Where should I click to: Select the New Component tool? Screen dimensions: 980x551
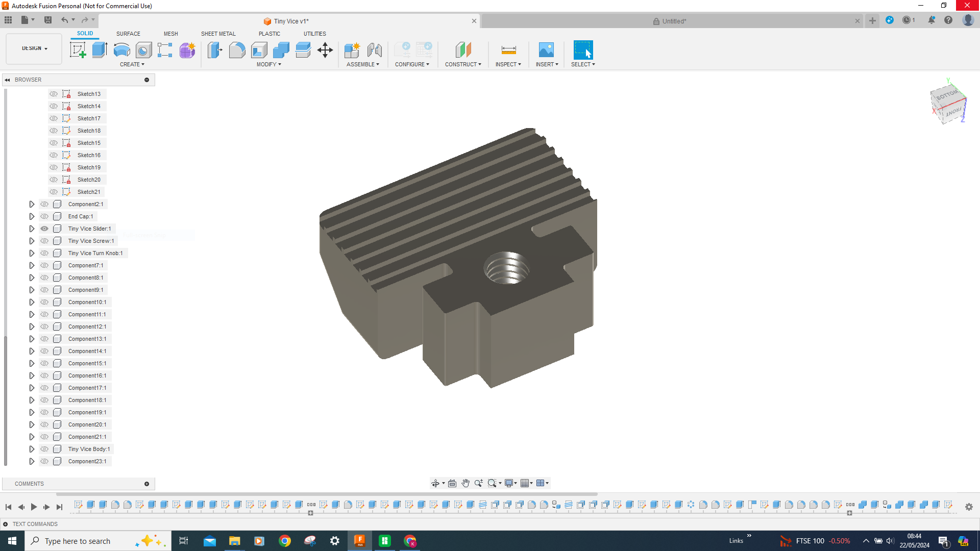352,50
